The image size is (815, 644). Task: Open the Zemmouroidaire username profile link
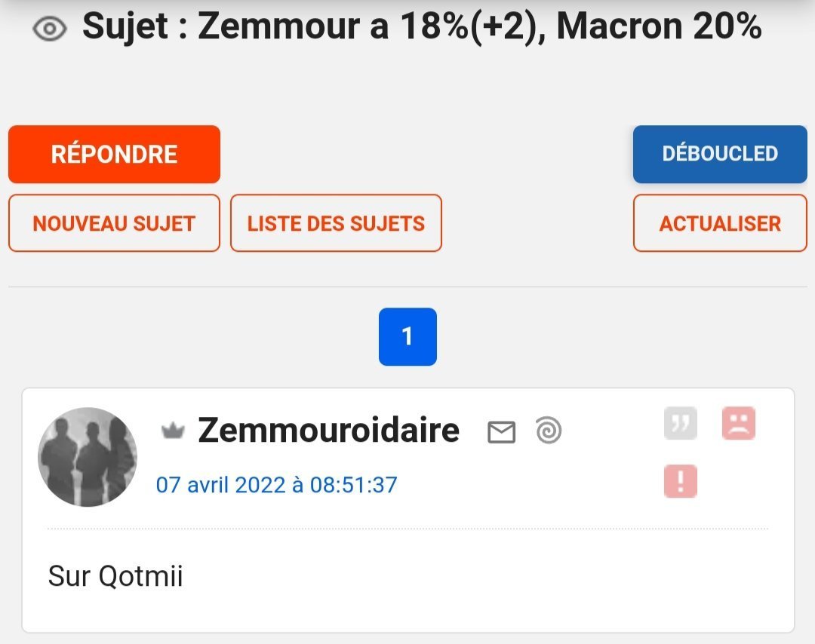328,431
